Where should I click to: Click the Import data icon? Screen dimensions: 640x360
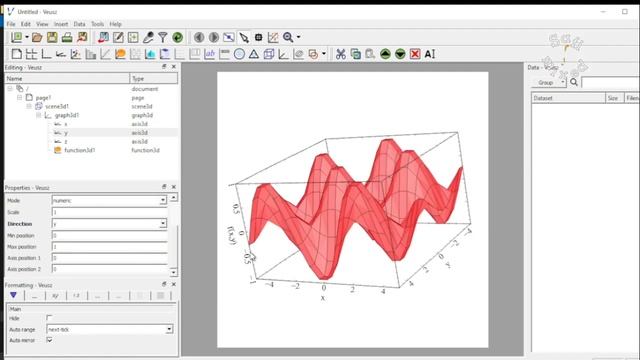[x=103, y=38]
